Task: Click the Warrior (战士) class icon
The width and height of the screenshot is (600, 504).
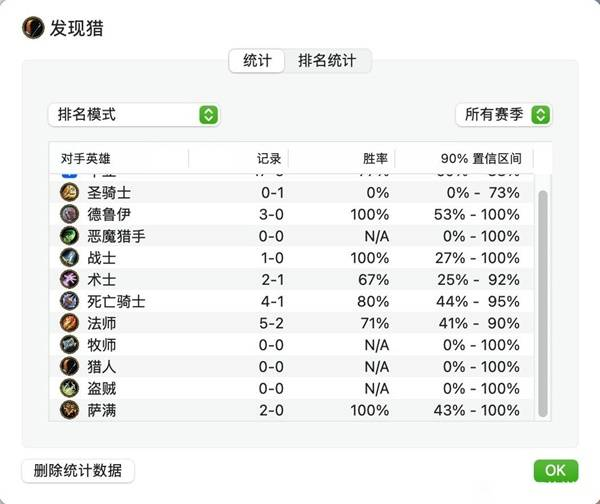Action: coord(69,258)
